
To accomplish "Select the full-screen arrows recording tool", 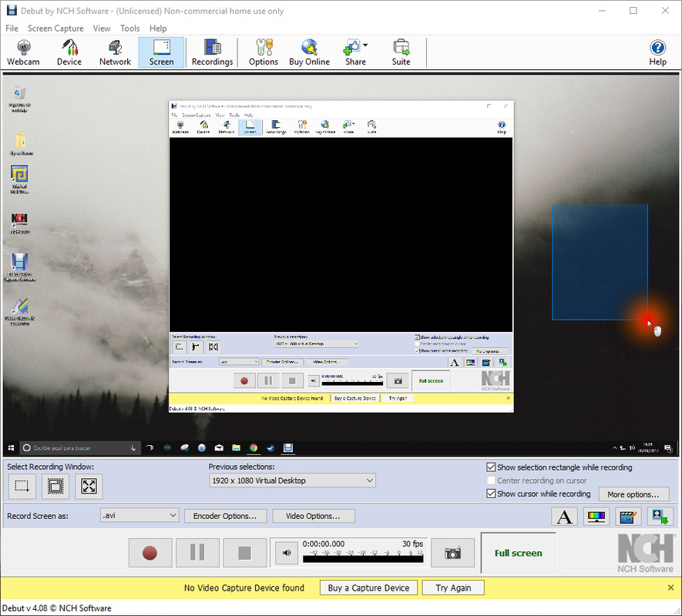I will 89,486.
